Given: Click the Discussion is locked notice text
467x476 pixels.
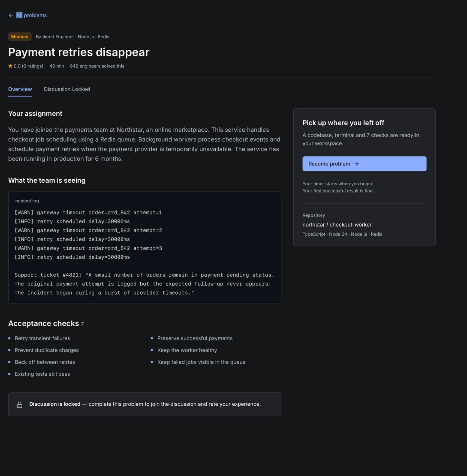Looking at the screenshot, I should [x=145, y=404].
